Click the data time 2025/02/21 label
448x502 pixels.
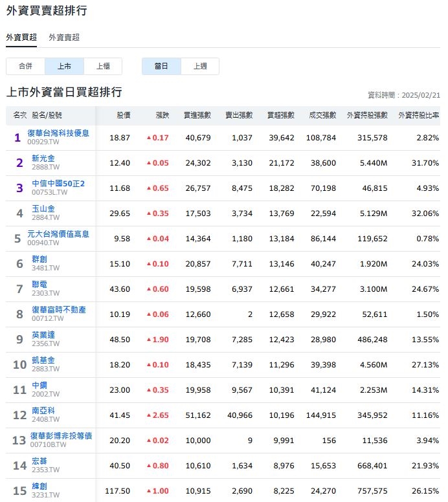coord(404,95)
